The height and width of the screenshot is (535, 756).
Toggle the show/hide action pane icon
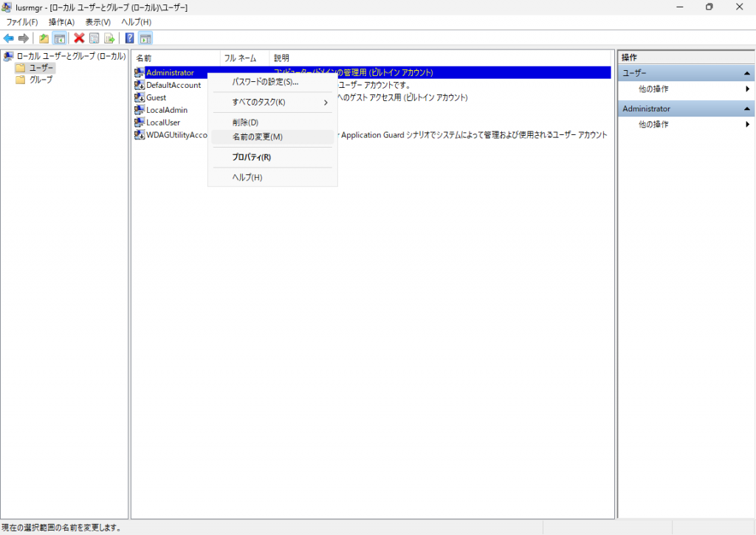[x=145, y=38]
